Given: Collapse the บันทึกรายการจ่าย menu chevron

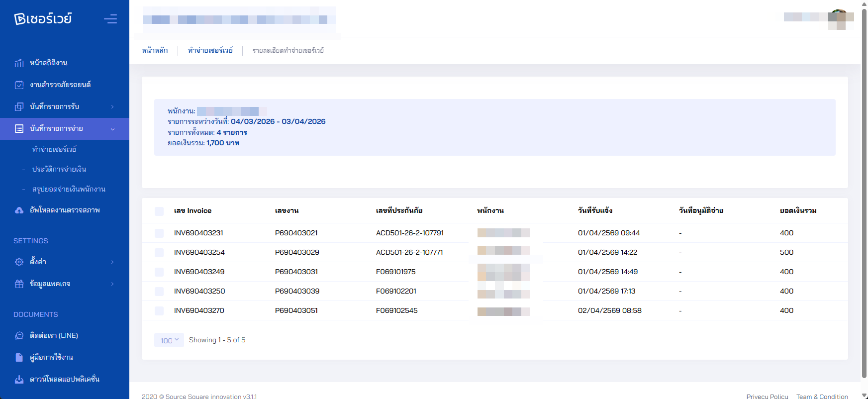Looking at the screenshot, I should (112, 129).
